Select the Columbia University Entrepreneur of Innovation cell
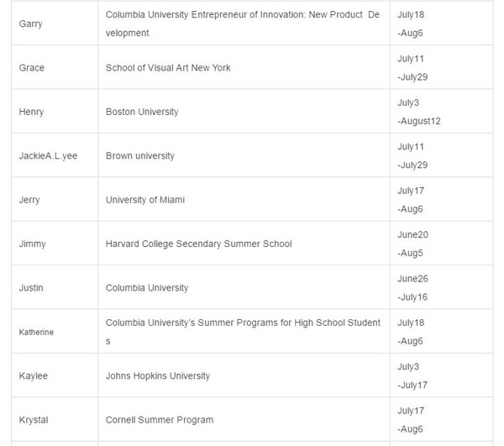 tap(242, 24)
